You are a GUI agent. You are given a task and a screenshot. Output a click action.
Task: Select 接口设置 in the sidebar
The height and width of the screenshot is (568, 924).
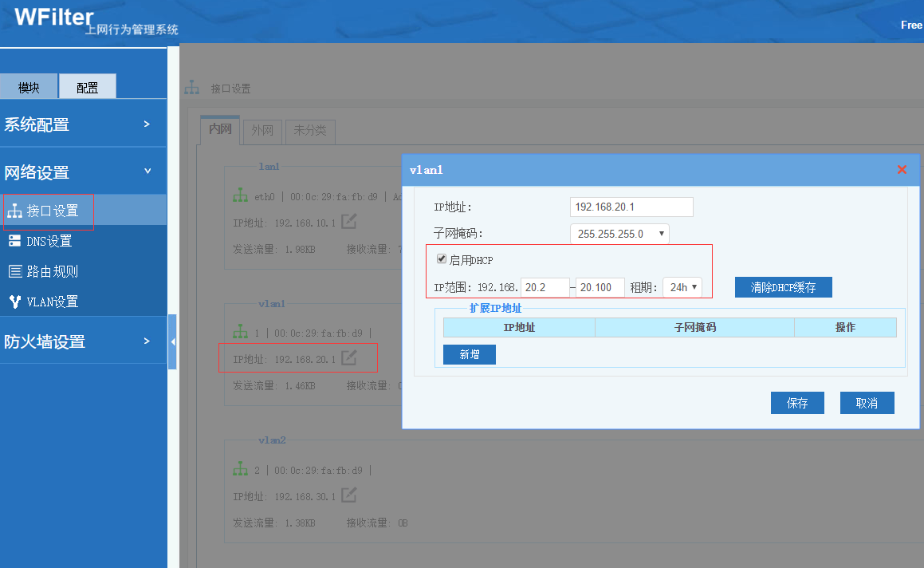point(52,211)
